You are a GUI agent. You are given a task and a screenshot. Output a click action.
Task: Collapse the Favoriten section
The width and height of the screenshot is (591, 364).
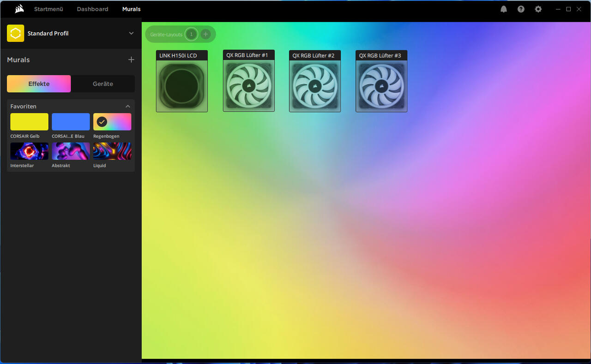[x=128, y=107]
